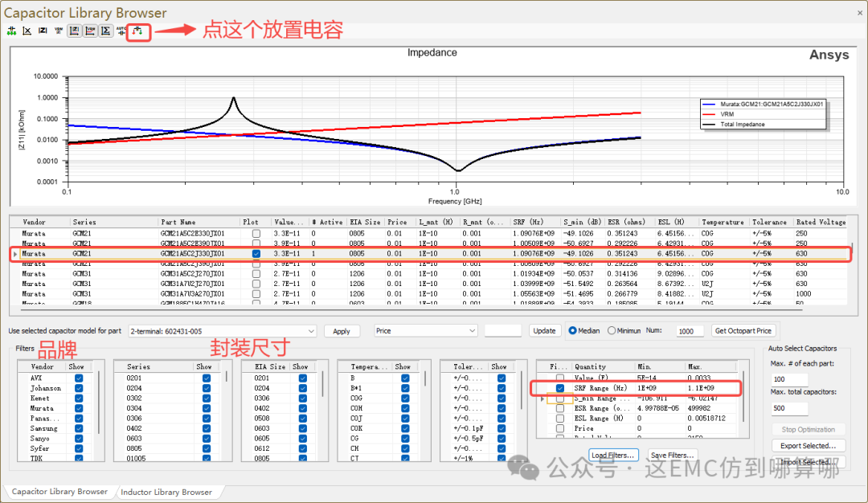
Task: Click the AUTO capacitor selection toolbar icon
Action: [x=121, y=31]
